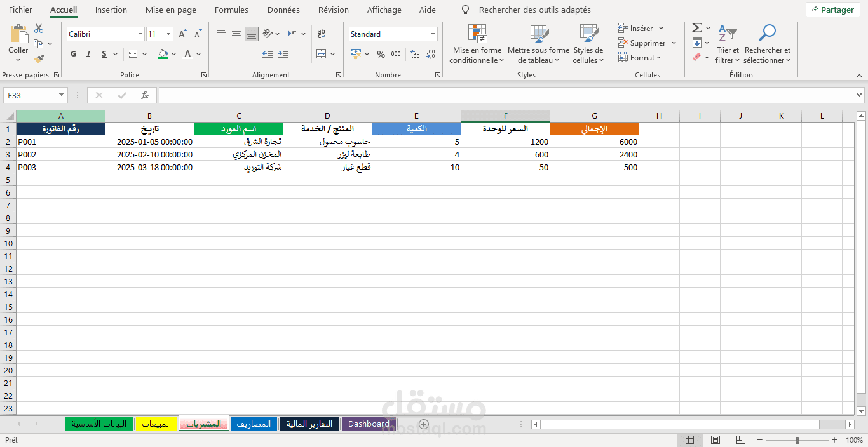This screenshot has width=868, height=447.
Task: Switch to Page Break Preview in status bar
Action: [740, 440]
